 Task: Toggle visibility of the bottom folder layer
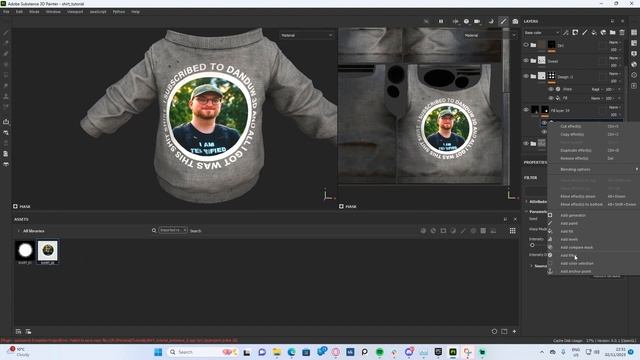[526, 143]
